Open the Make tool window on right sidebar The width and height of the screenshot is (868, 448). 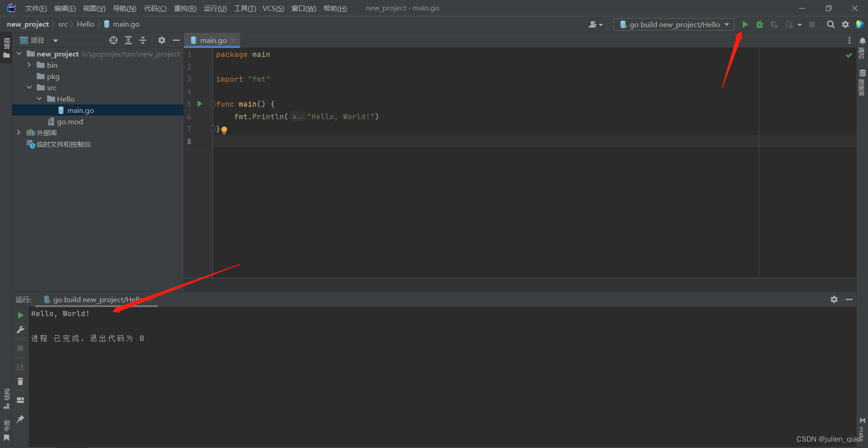tap(862, 429)
